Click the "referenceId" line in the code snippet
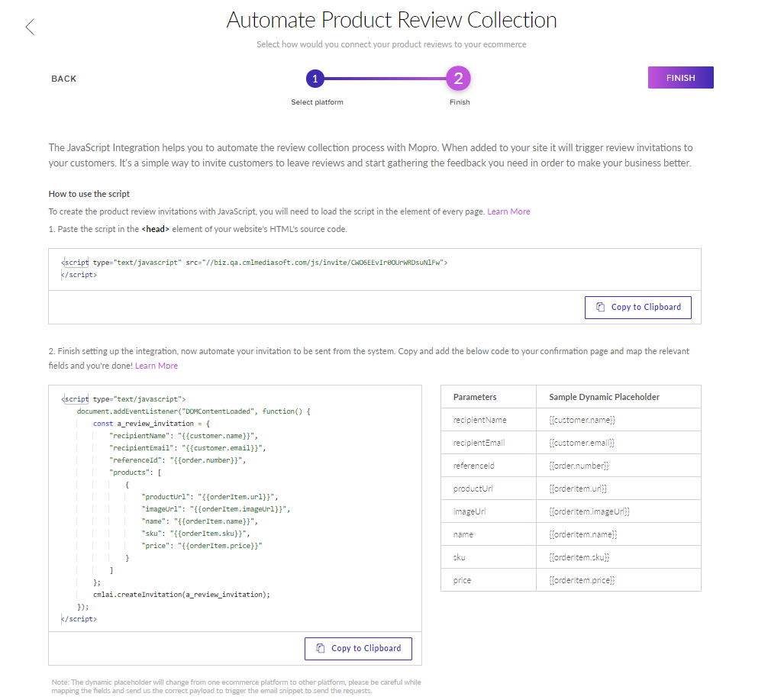The height and width of the screenshot is (700, 768). tap(178, 460)
